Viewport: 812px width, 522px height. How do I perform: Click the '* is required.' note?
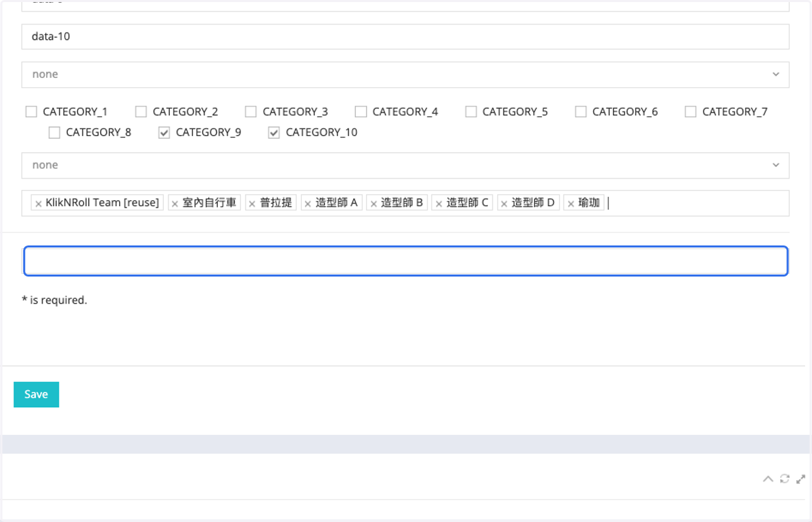[54, 300]
